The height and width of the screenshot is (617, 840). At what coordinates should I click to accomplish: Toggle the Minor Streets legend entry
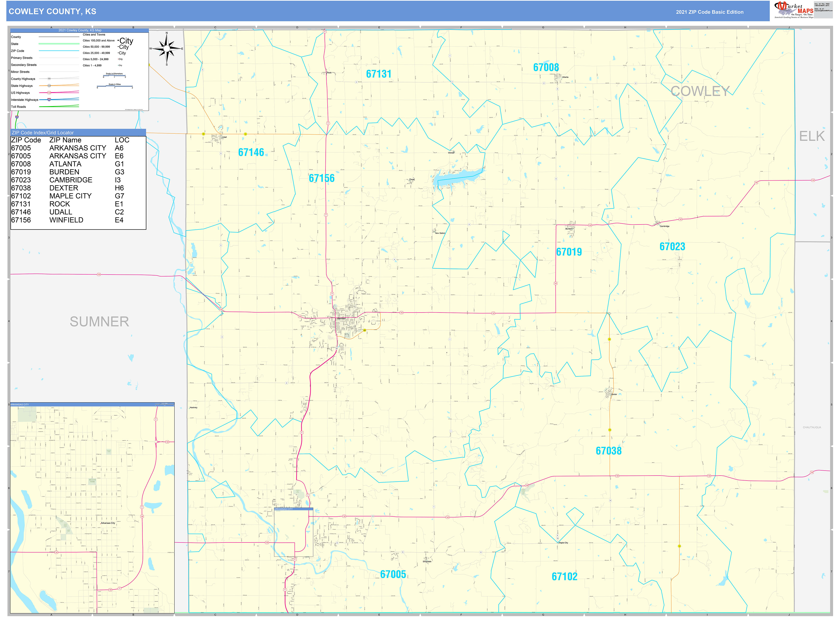[20, 72]
